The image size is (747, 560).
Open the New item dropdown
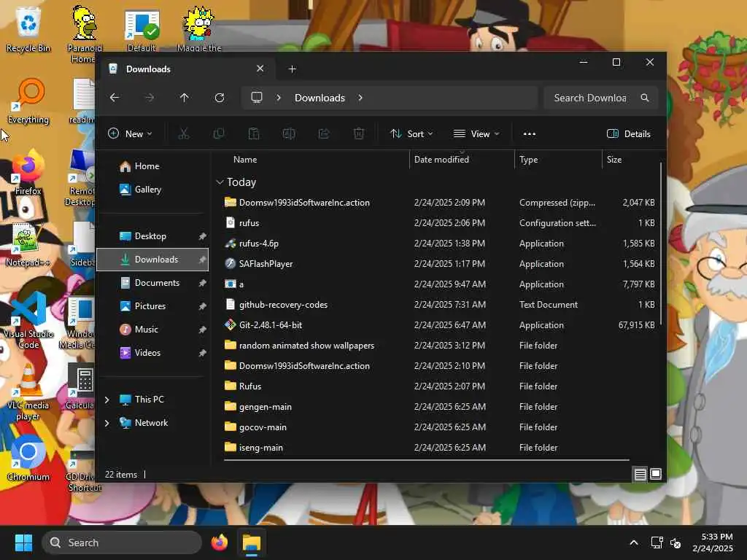pyautogui.click(x=130, y=134)
